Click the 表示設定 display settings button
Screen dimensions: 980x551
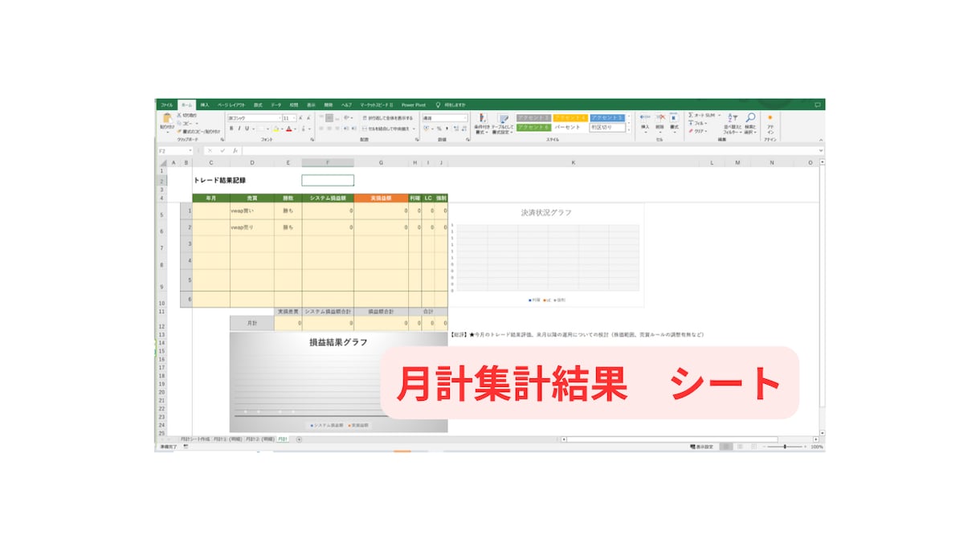pyautogui.click(x=700, y=447)
